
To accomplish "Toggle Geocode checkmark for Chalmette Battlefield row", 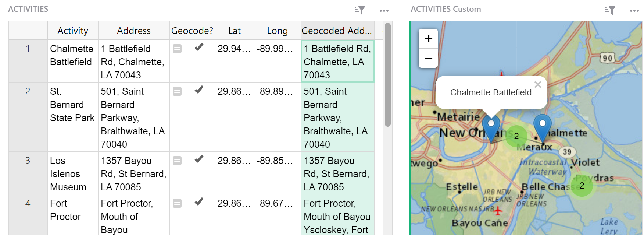I will [x=199, y=47].
